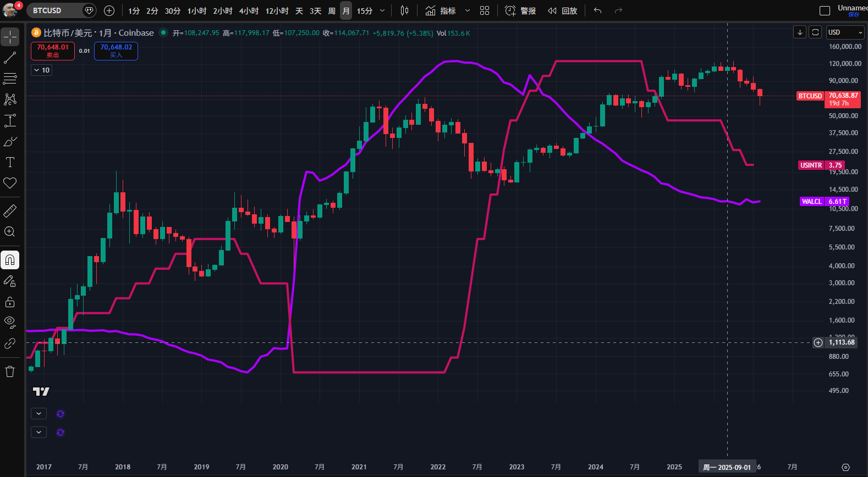Click the drawing link tool icon
Viewport: 868px width, 477px height.
point(10,343)
